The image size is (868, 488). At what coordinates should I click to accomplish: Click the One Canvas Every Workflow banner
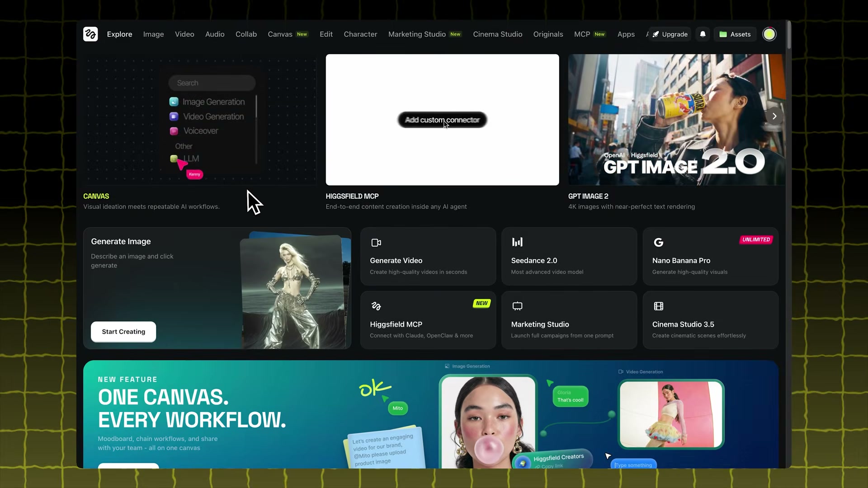click(x=431, y=414)
